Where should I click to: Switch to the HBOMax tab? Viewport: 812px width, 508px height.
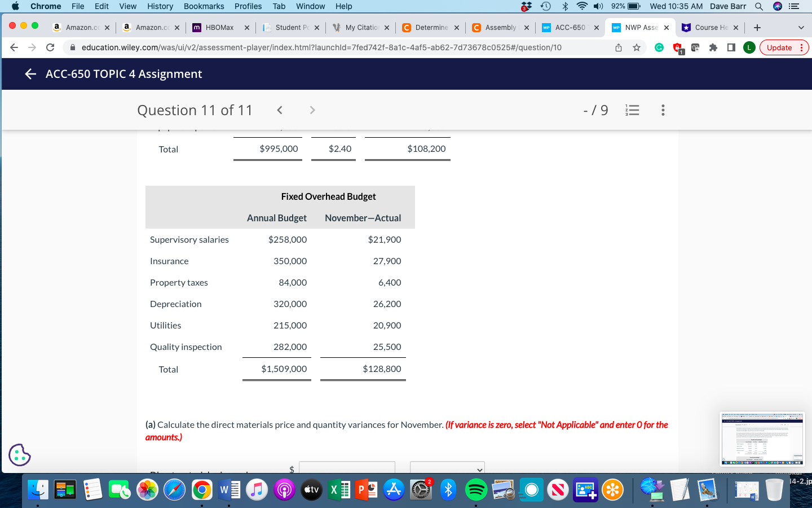click(220, 27)
